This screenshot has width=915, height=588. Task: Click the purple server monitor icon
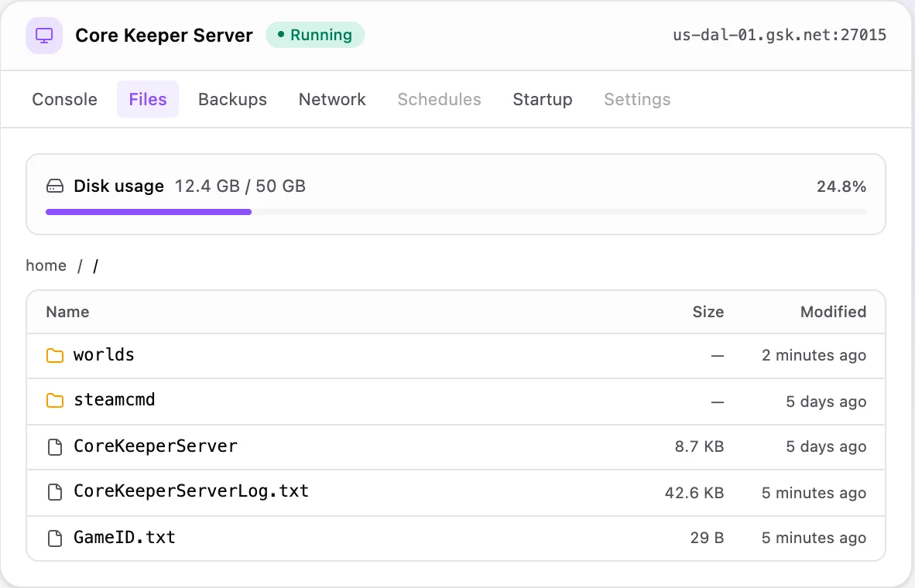click(x=44, y=36)
